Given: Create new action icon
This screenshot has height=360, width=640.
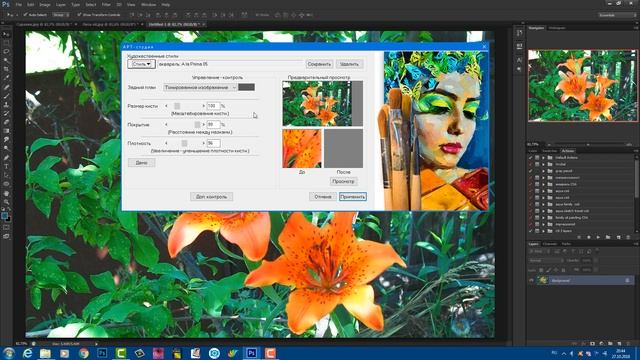Looking at the screenshot, I should [x=618, y=237].
